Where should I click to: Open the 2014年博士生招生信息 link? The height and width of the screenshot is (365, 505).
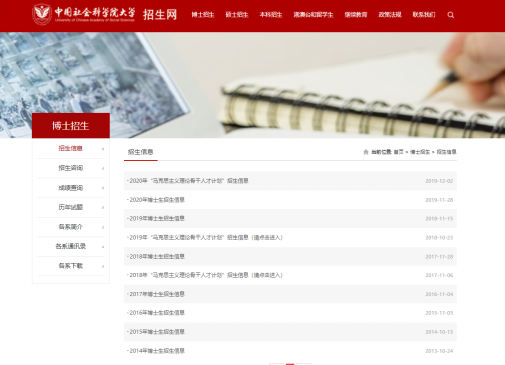point(157,351)
